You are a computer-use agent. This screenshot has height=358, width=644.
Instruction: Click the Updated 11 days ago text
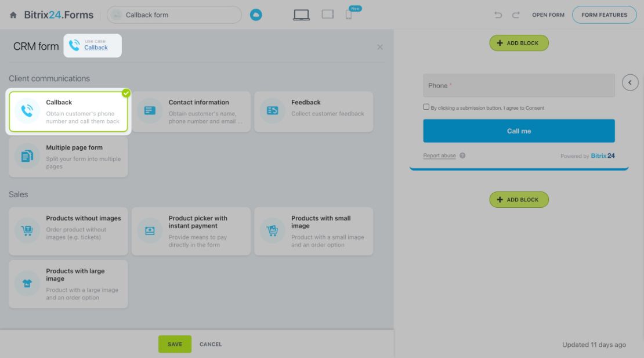[594, 345]
